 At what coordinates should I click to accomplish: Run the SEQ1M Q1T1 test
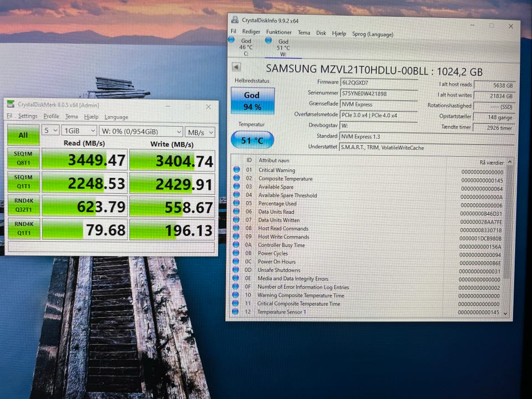click(23, 182)
